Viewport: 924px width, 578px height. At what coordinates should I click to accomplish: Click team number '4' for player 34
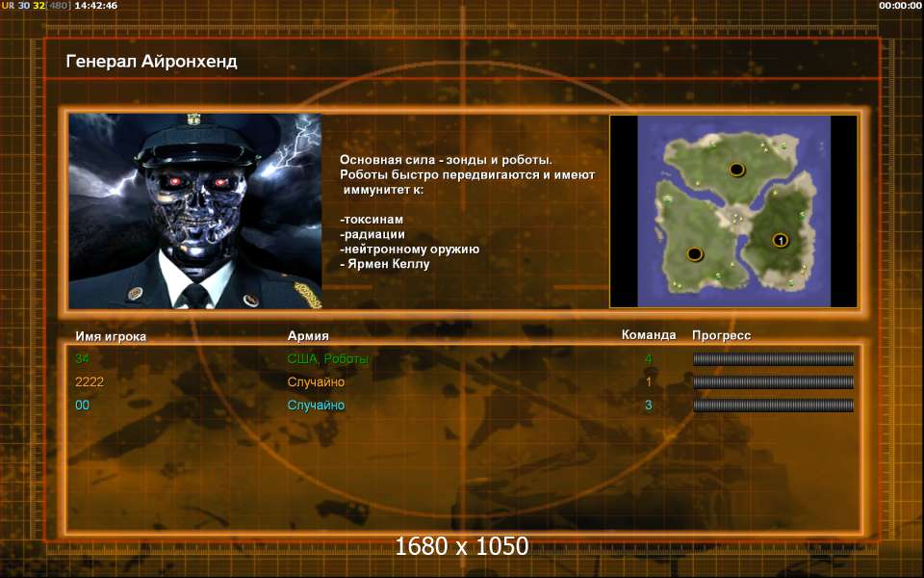(648, 358)
